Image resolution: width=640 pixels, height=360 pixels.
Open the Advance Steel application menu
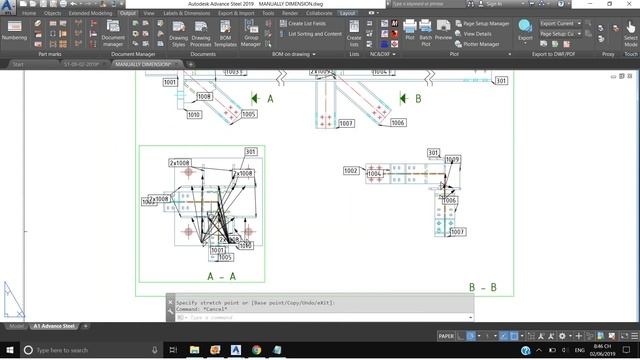point(7,7)
